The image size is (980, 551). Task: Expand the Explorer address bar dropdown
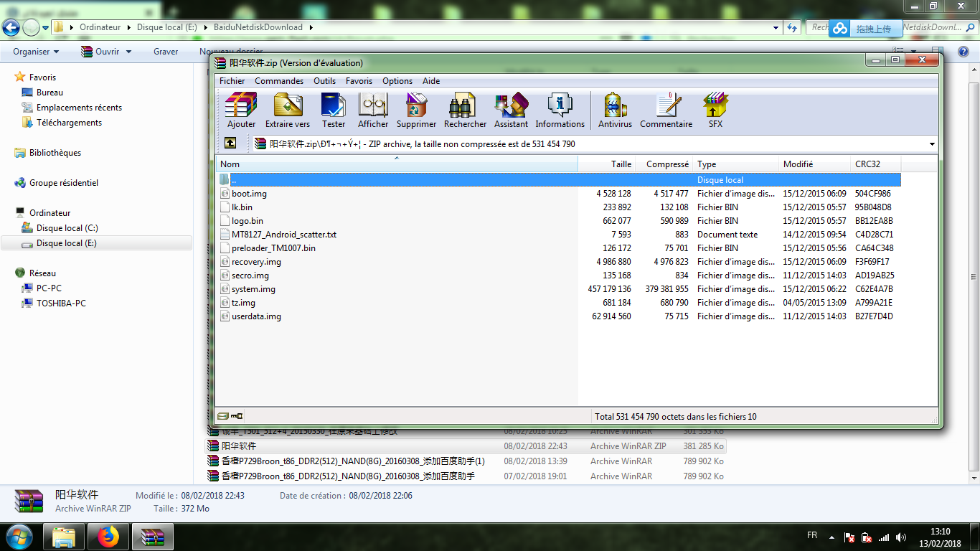pyautogui.click(x=776, y=27)
